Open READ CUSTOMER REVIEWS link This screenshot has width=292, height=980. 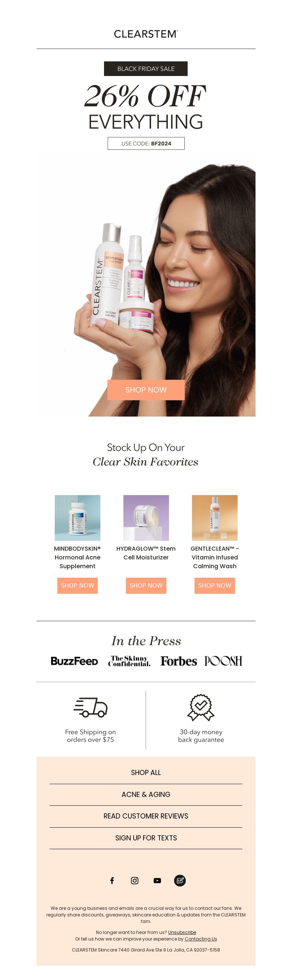[x=146, y=816]
